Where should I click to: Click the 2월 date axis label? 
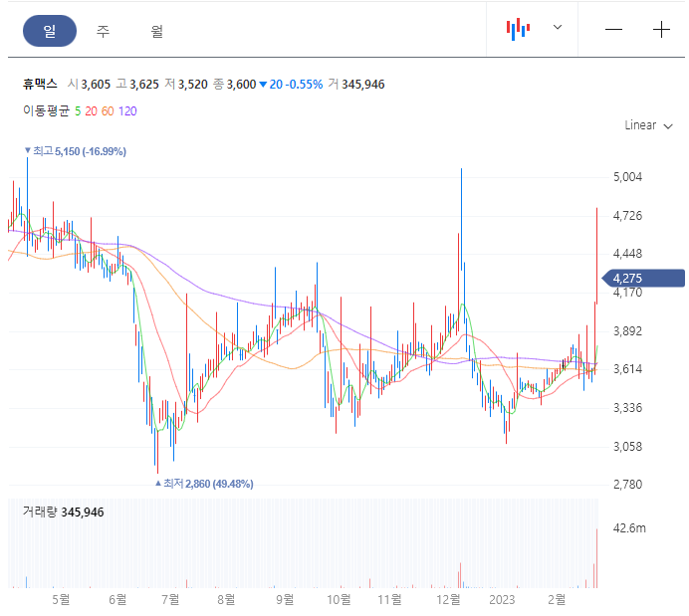coord(557,599)
